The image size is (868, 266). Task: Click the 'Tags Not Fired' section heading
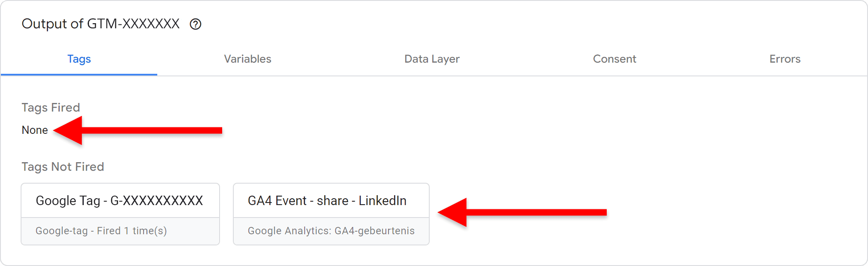pos(63,166)
